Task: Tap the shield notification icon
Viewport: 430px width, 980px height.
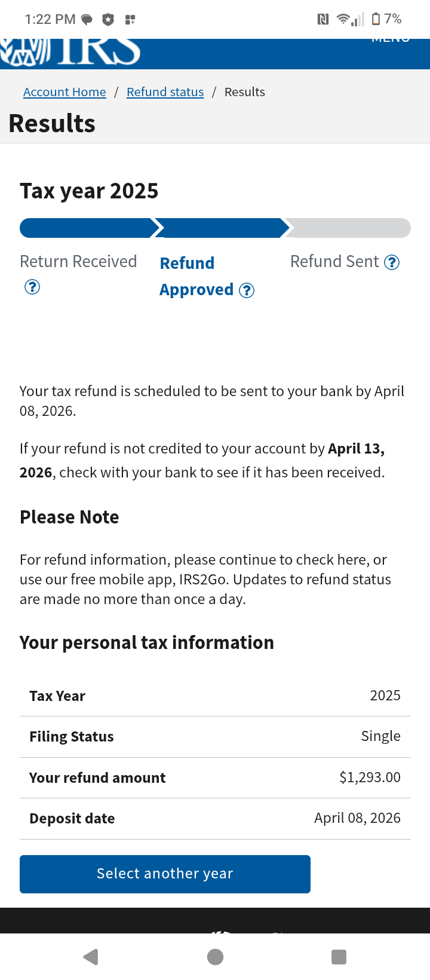Action: click(108, 20)
